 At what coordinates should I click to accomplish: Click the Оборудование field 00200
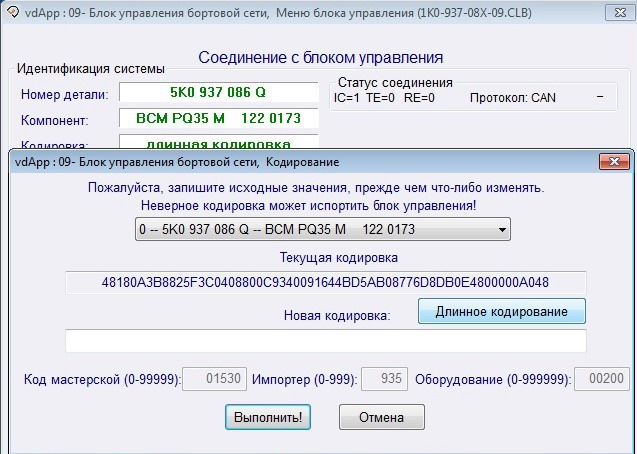tap(602, 379)
